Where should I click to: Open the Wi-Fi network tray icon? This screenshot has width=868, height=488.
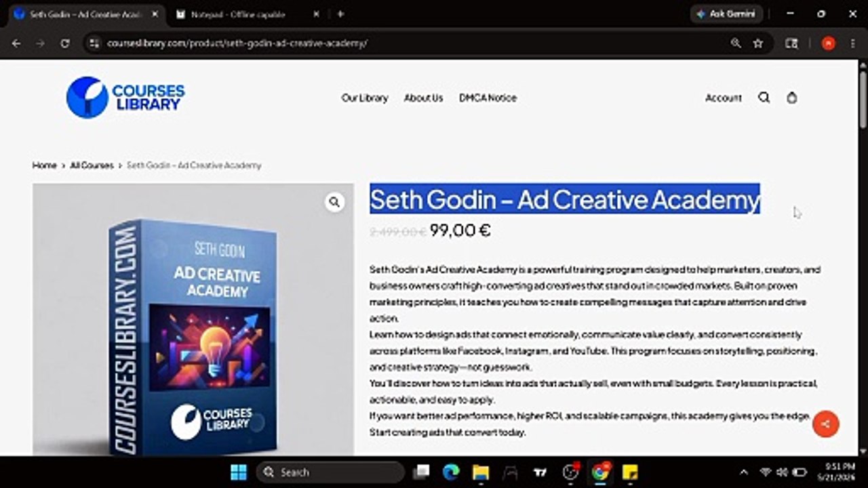tap(766, 472)
